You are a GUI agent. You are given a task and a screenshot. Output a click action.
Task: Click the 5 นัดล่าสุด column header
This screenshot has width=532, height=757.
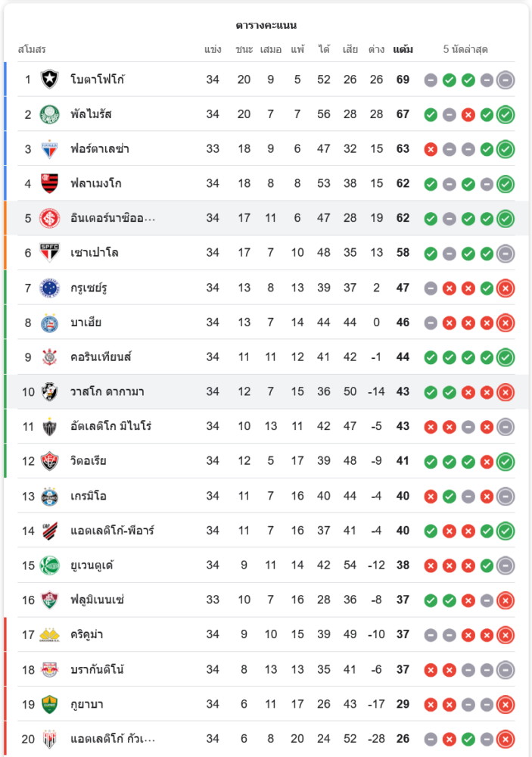pyautogui.click(x=465, y=49)
